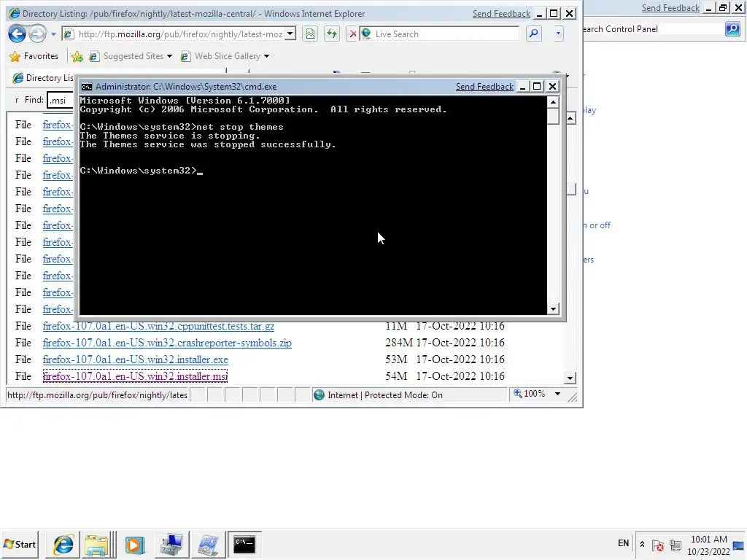The width and height of the screenshot is (747, 560).
Task: Select the Directory Listing browser tab
Action: [43, 77]
